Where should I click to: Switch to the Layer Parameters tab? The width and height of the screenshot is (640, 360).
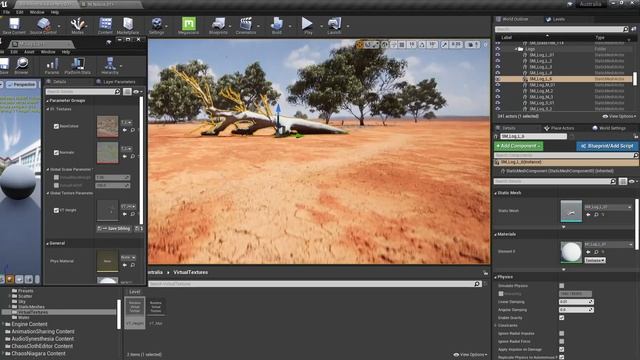(116, 82)
